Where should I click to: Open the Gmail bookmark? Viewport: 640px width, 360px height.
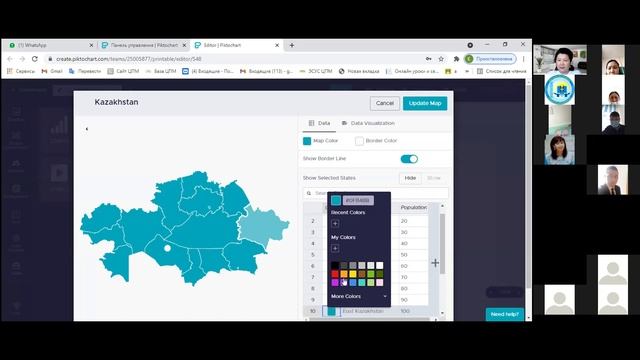point(52,71)
